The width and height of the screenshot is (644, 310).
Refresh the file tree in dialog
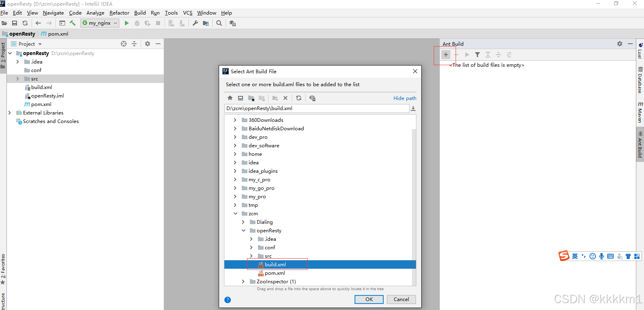point(299,98)
